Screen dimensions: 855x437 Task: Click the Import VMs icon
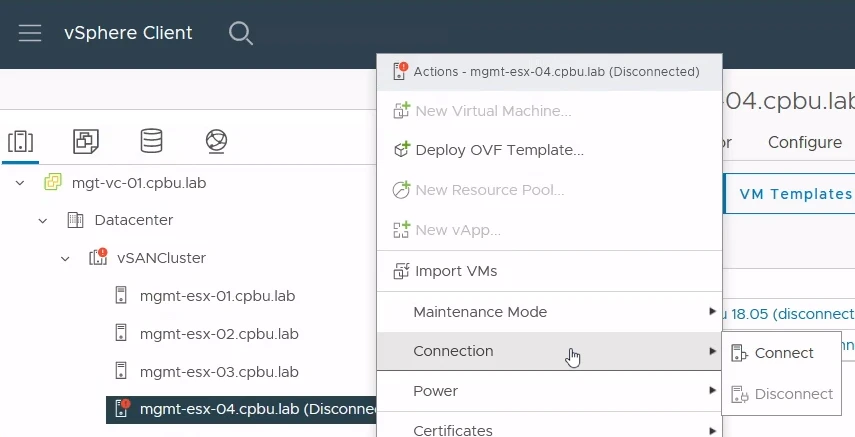click(401, 271)
